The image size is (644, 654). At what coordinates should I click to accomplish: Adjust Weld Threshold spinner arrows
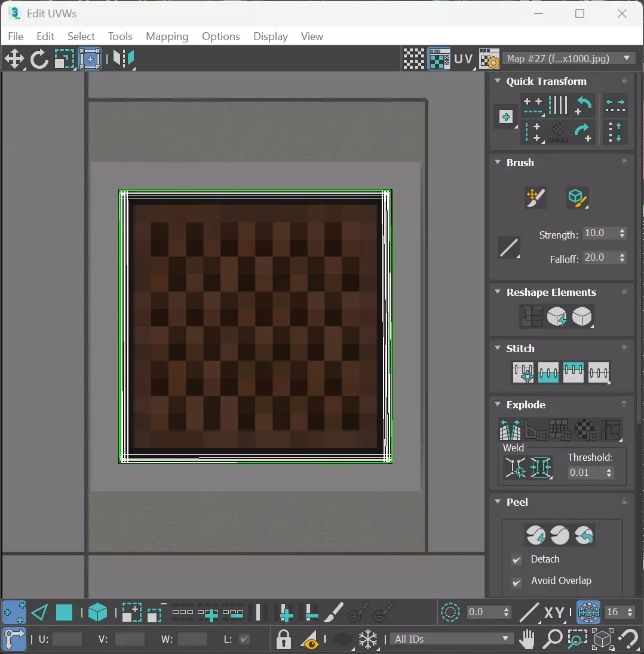(609, 472)
